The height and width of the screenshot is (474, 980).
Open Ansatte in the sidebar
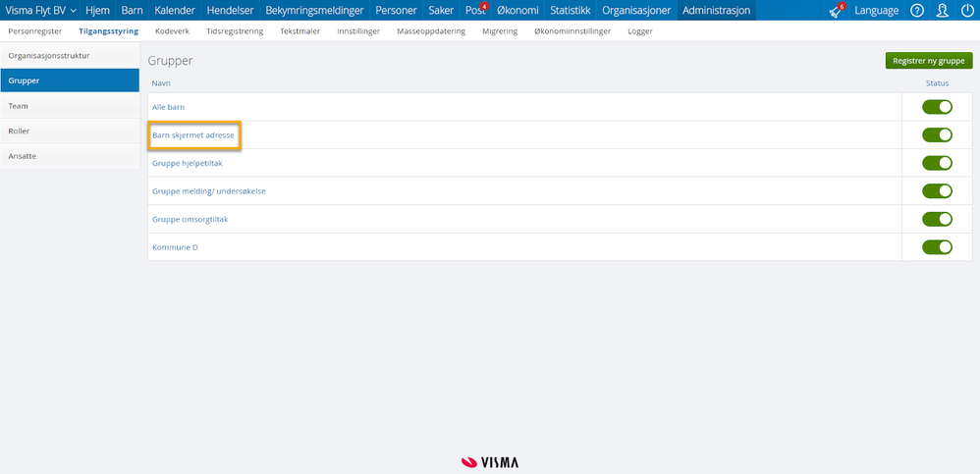tap(70, 156)
